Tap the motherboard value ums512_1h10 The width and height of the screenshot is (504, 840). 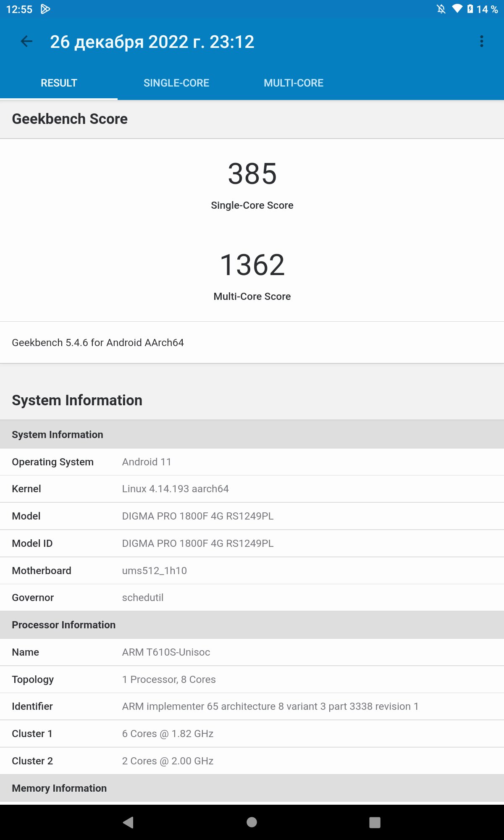tap(155, 571)
